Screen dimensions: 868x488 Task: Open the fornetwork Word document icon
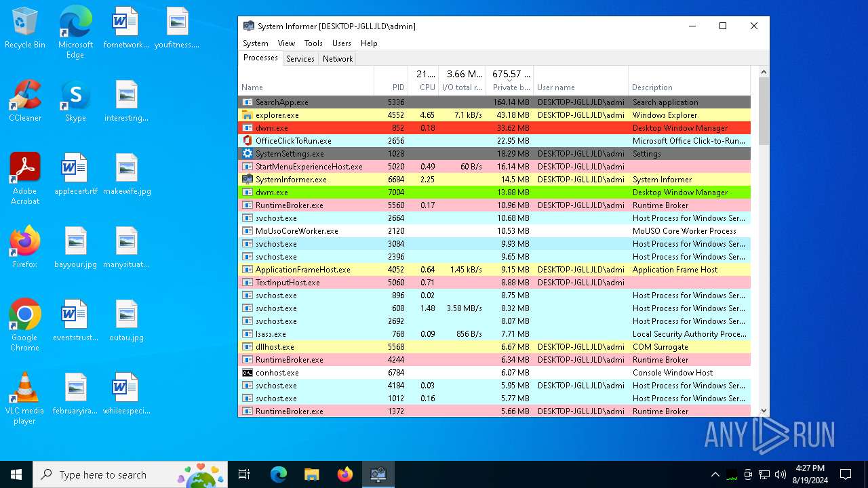(126, 28)
